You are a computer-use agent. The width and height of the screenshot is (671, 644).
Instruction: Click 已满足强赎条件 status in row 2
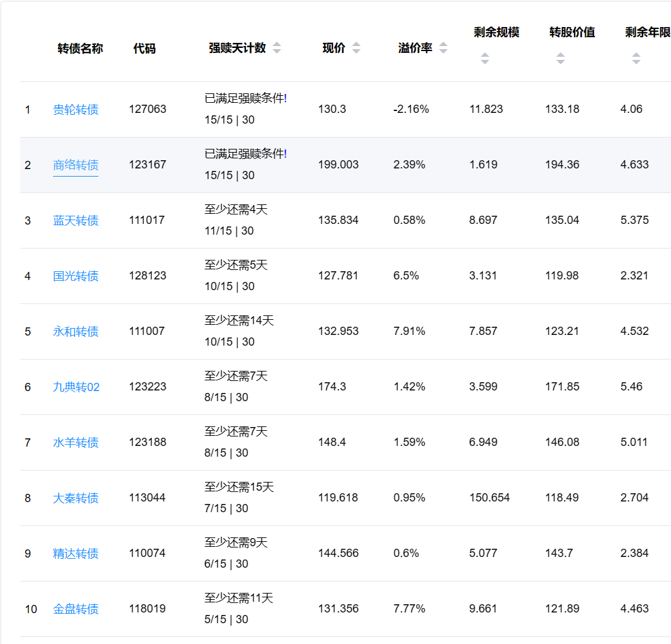[x=245, y=154]
